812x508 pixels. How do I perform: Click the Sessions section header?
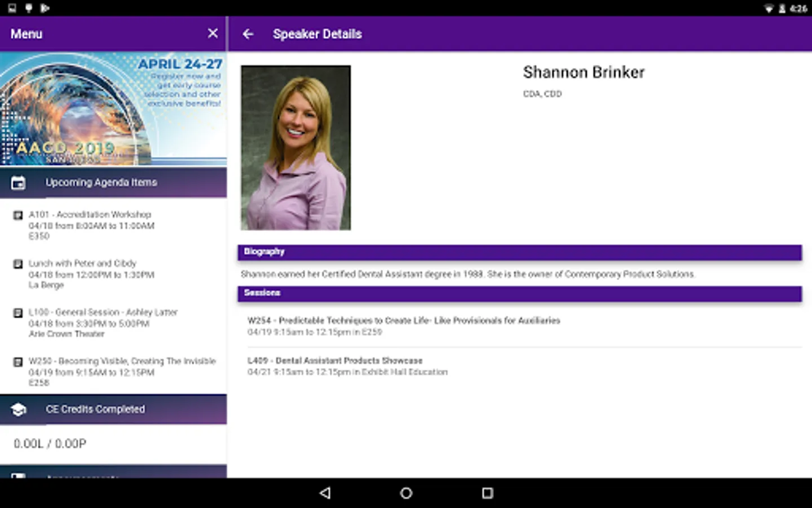pyautogui.click(x=519, y=293)
